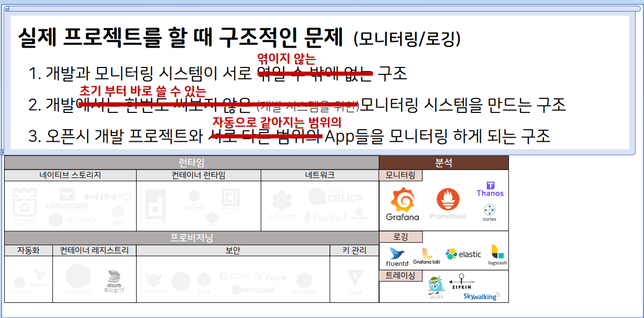Image resolution: width=644 pixels, height=318 pixels.
Task: Click the '보안' column header
Action: coord(233,251)
